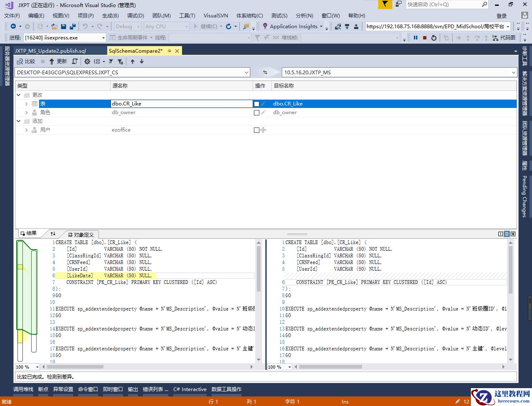Click the Compare (比较) button in schema toolbar

point(26,61)
